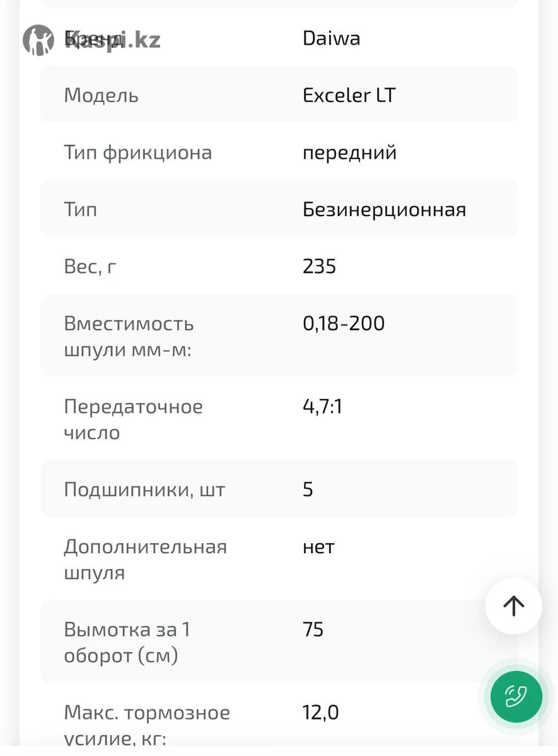Click the Тип фрикциона label
558x756 pixels.
(137, 152)
